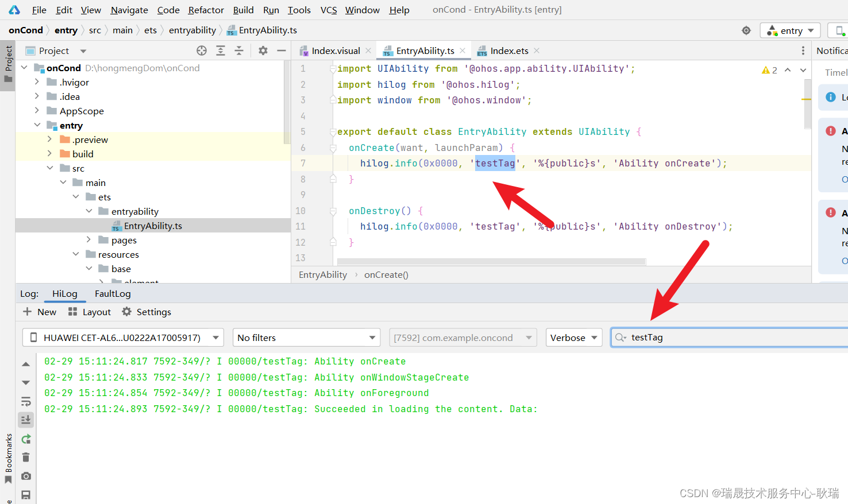
Task: Open the device selector dropdown
Action: coord(123,338)
